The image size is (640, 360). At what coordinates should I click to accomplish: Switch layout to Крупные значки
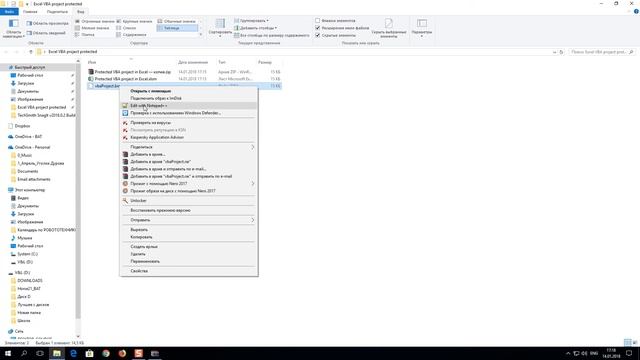[134, 21]
